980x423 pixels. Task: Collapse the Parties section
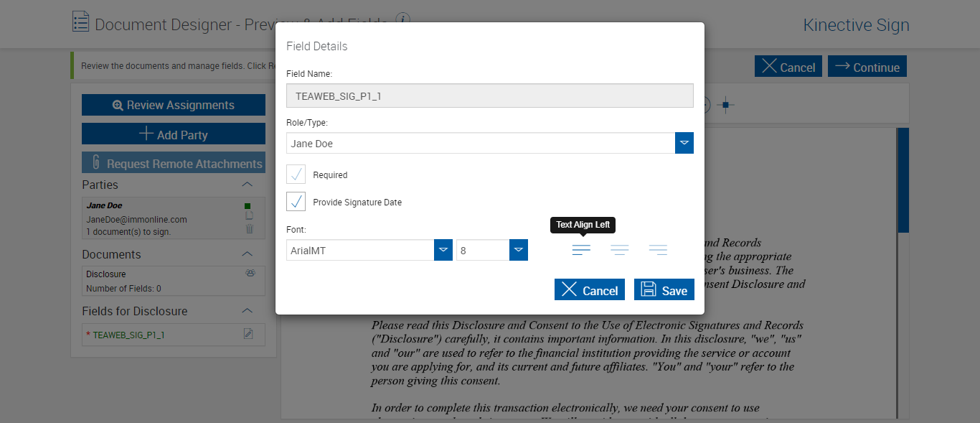247,185
